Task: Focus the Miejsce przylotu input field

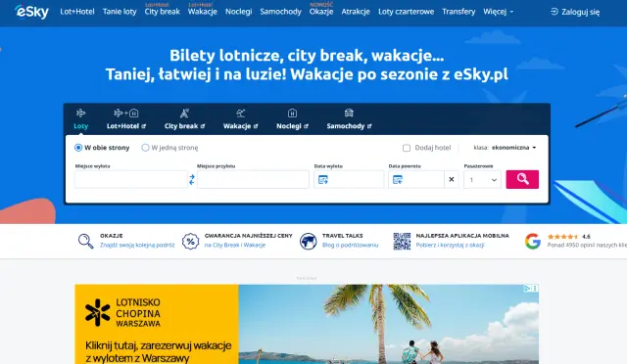Action: (x=253, y=179)
